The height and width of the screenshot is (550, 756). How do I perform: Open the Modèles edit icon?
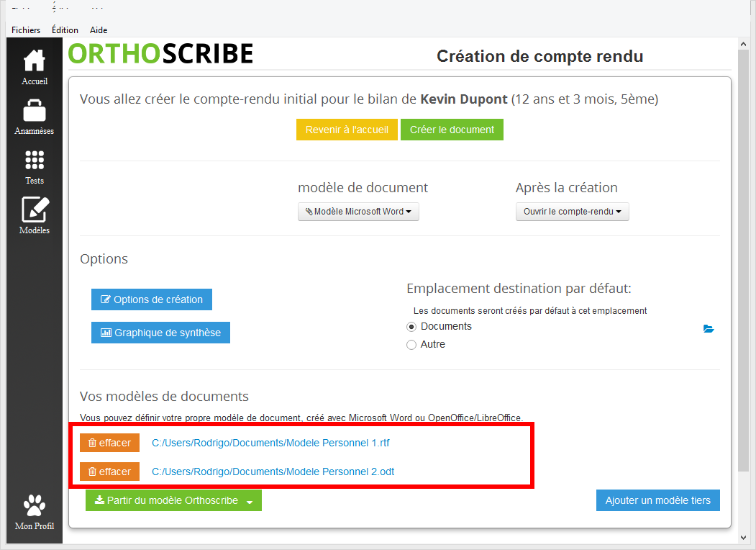pyautogui.click(x=34, y=211)
